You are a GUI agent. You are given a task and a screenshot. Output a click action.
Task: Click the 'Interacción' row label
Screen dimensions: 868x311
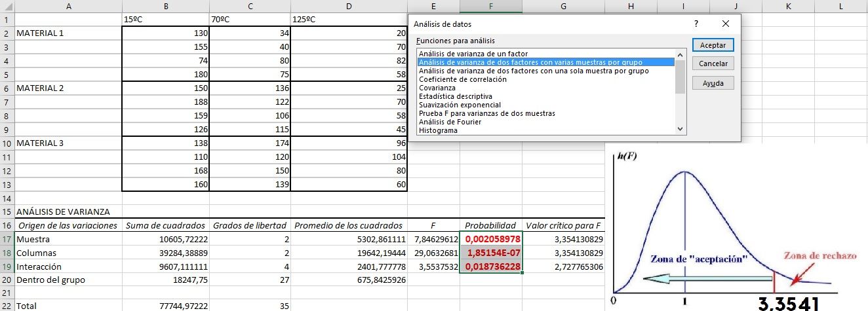(x=68, y=266)
